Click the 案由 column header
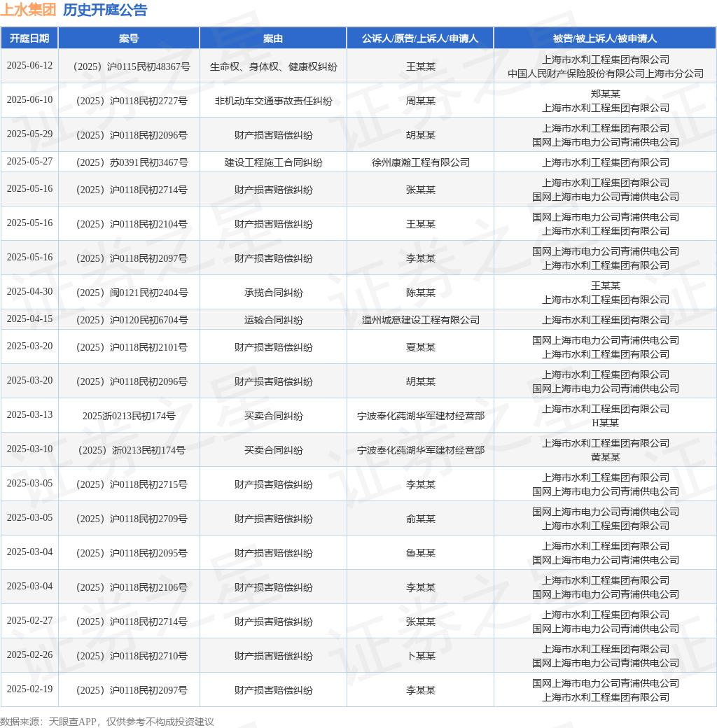The width and height of the screenshot is (717, 728). coord(273,38)
